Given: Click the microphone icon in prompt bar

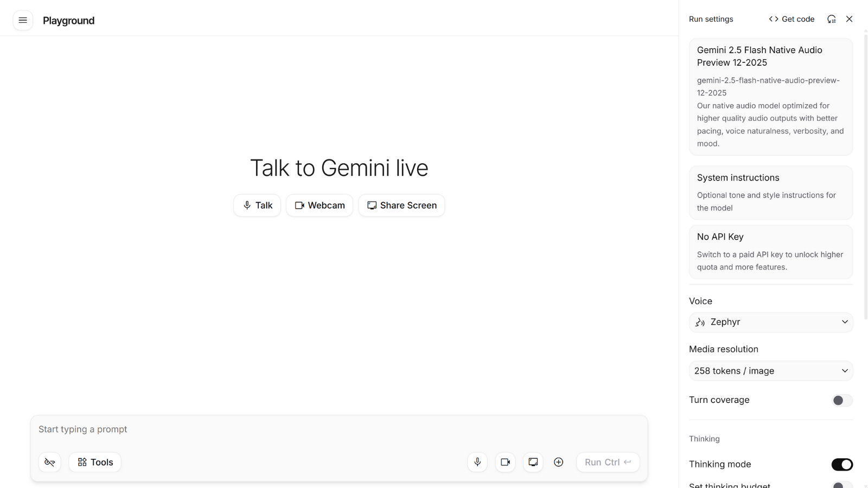Looking at the screenshot, I should point(477,462).
